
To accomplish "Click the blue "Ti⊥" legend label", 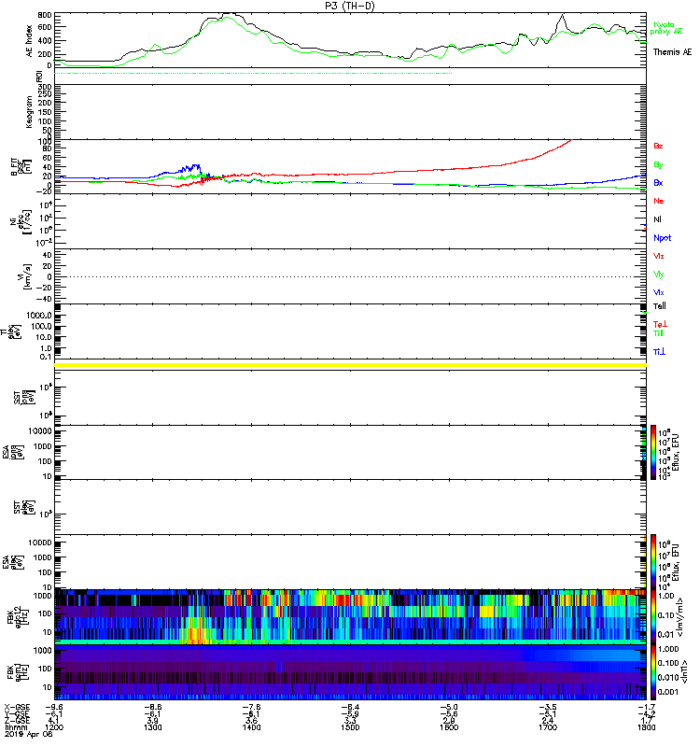I will [659, 352].
